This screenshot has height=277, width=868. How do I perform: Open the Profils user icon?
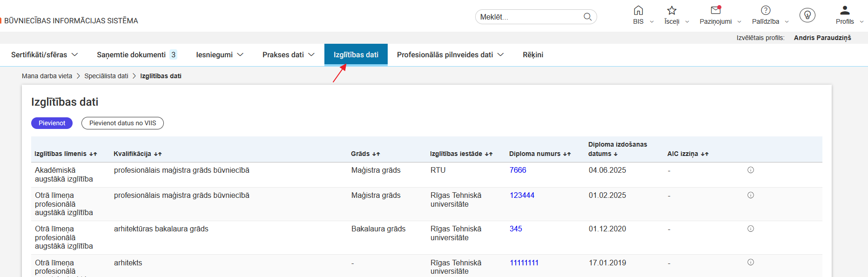click(x=845, y=10)
